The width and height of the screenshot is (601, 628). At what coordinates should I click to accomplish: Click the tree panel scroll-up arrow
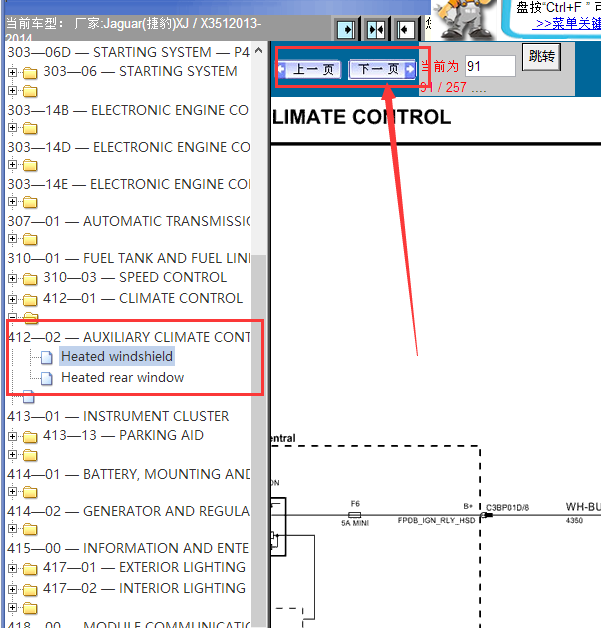[x=259, y=50]
